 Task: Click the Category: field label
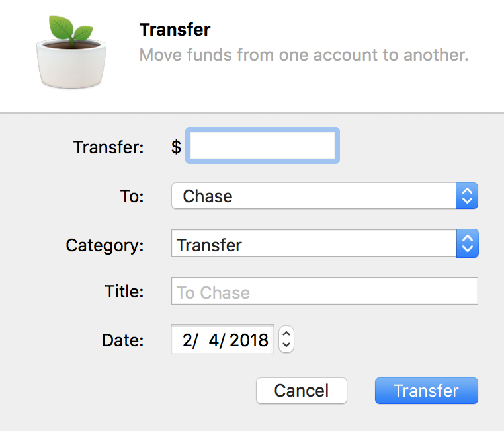[105, 246]
